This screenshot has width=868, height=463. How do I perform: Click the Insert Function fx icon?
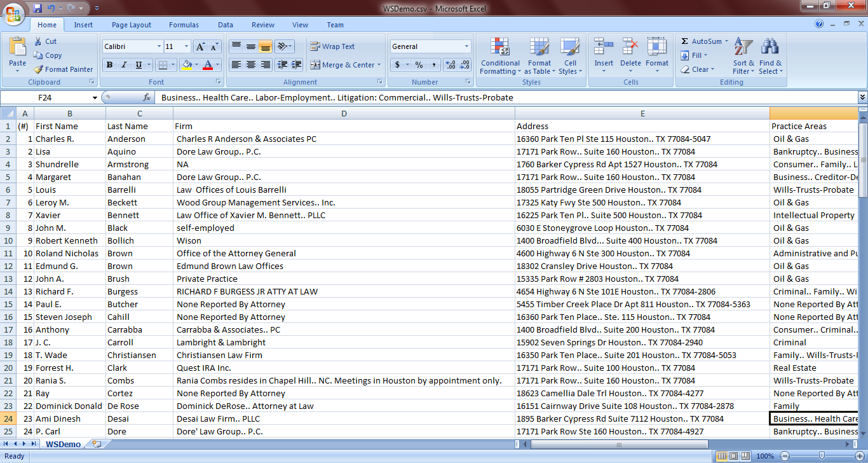click(x=147, y=98)
